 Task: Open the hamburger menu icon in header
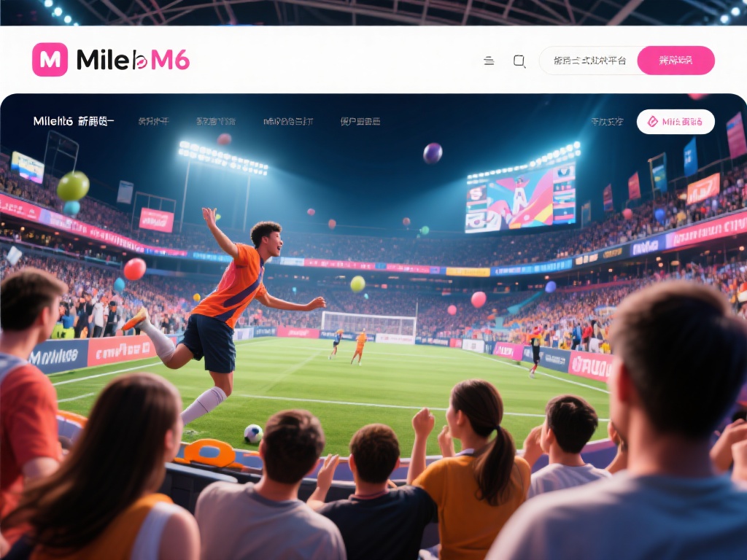[x=489, y=61]
